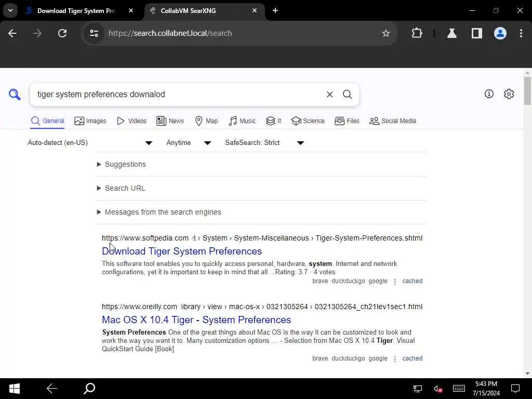The height and width of the screenshot is (399, 532).
Task: Click the address bar URL
Action: [170, 33]
